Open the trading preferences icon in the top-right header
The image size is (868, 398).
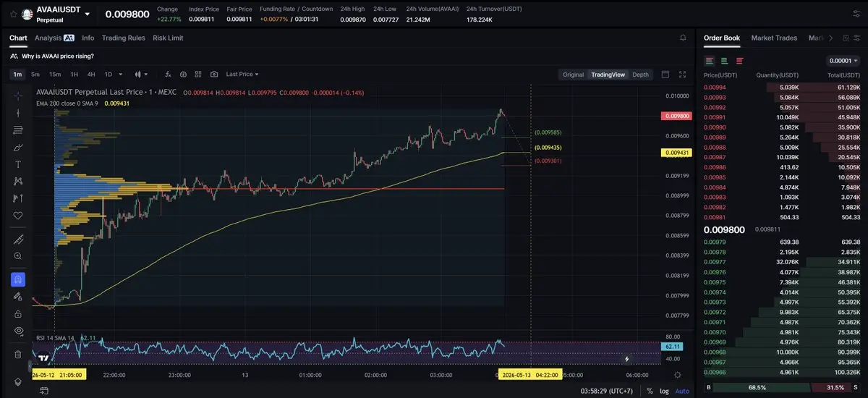(x=856, y=14)
